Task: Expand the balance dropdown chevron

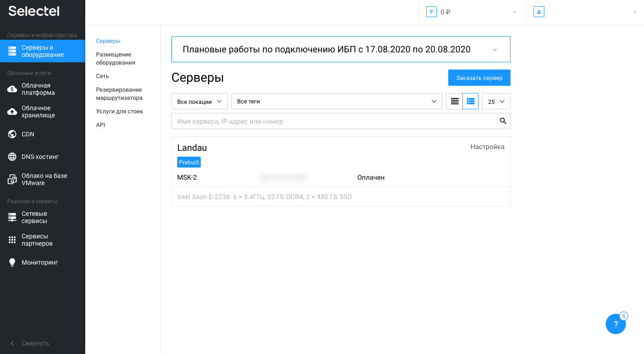Action: 515,12
